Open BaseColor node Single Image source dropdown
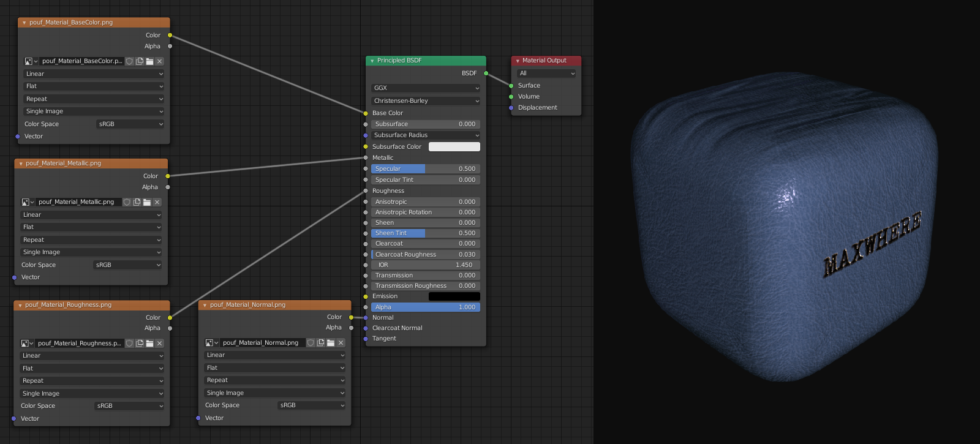 pos(94,111)
